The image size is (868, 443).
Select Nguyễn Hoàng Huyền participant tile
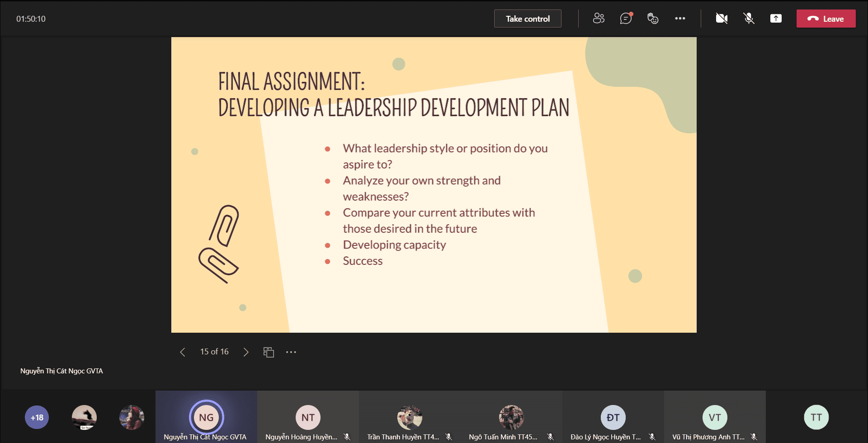click(308, 417)
